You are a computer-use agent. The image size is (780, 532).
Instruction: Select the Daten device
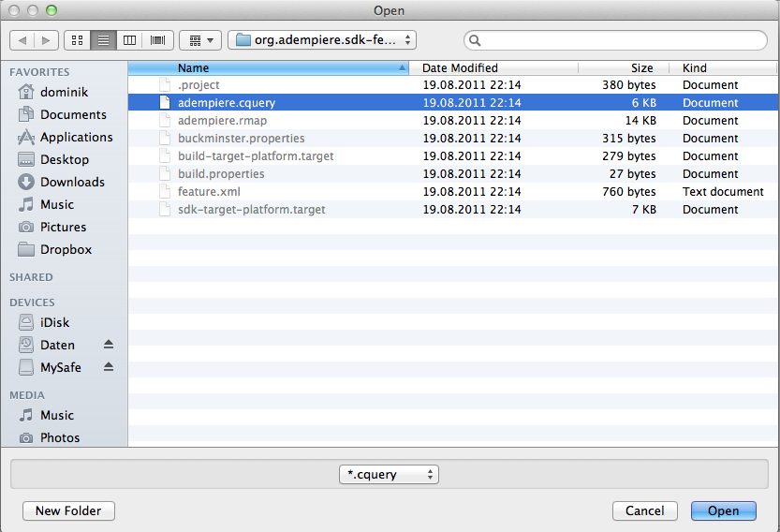point(46,345)
